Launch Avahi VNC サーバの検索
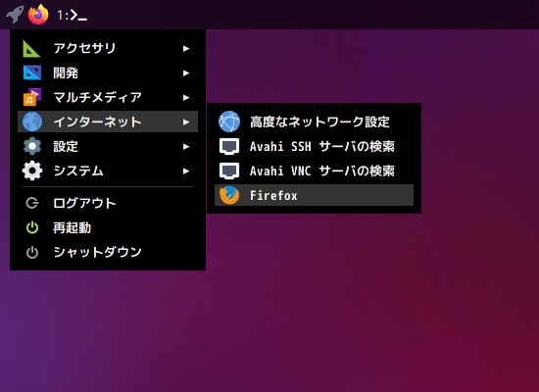This screenshot has width=539, height=392. click(314, 171)
